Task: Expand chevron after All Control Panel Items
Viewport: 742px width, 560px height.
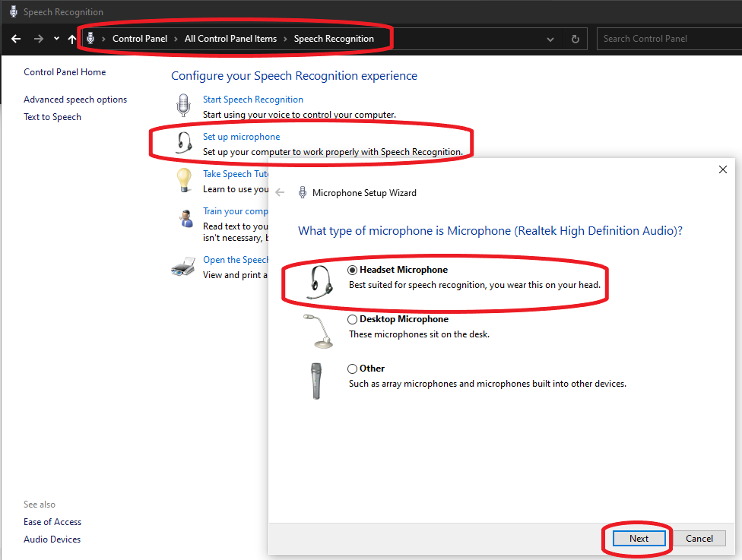Action: [x=285, y=40]
